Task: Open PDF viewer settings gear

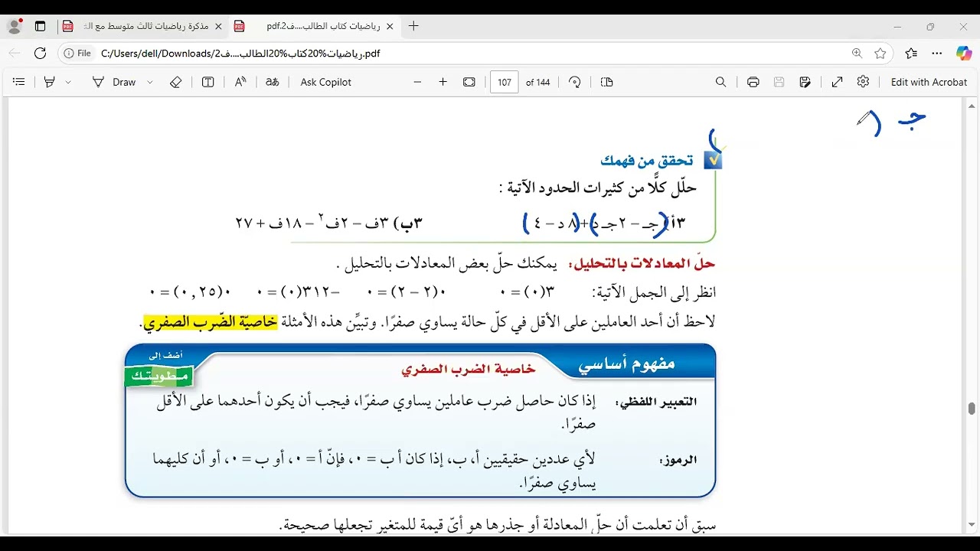Action: [x=864, y=82]
